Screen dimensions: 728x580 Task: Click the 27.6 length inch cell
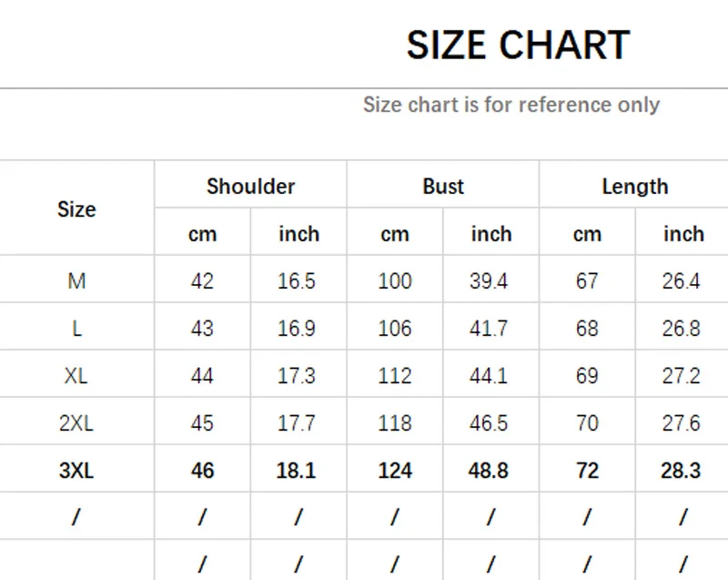point(681,423)
